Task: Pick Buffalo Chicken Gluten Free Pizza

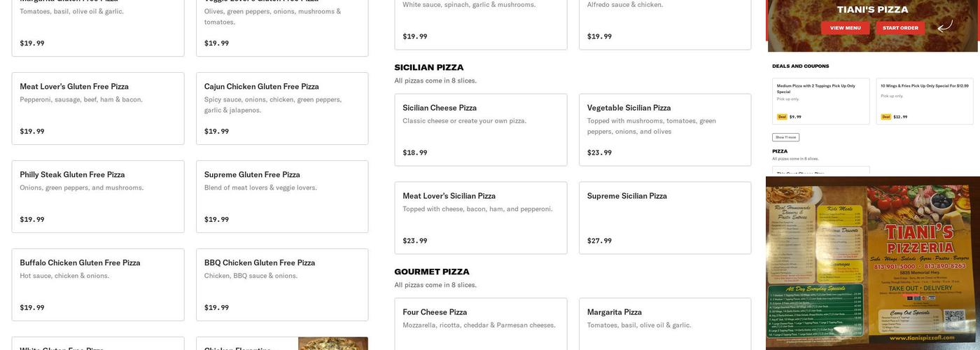Action: tap(98, 285)
